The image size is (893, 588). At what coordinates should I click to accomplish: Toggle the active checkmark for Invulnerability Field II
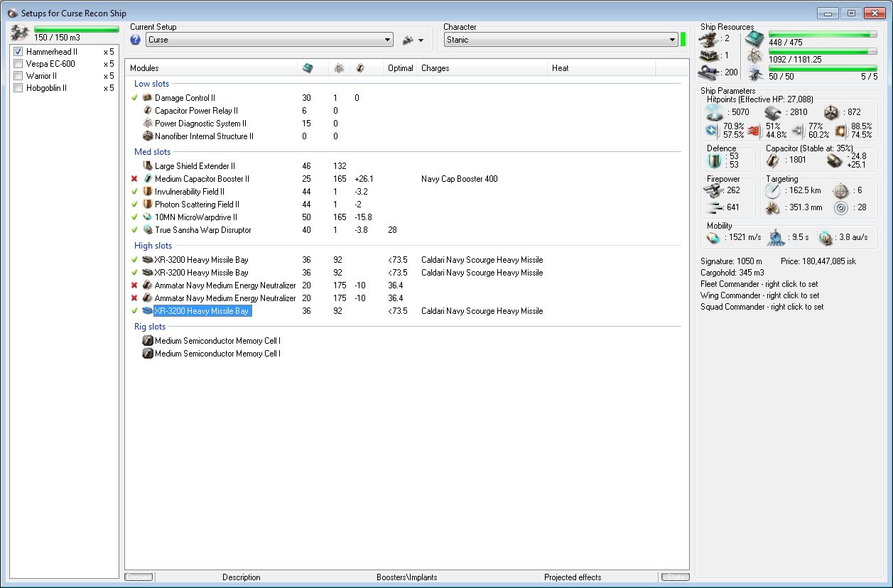click(x=134, y=192)
